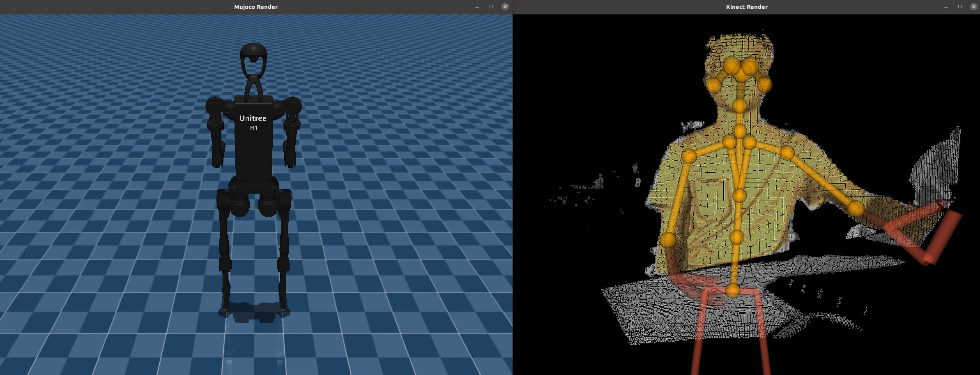Close the Kinect Render window
The width and height of the screenshot is (980, 375).
pos(973,7)
